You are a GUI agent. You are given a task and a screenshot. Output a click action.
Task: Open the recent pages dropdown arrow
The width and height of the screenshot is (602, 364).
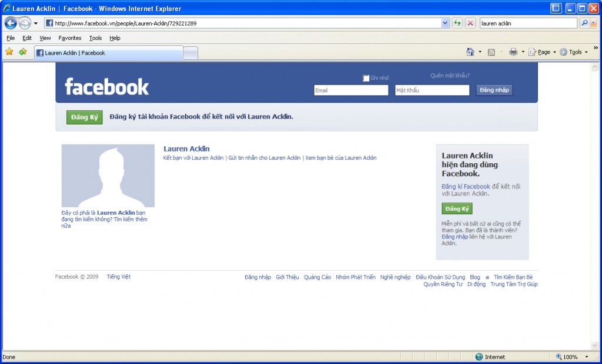[36, 23]
